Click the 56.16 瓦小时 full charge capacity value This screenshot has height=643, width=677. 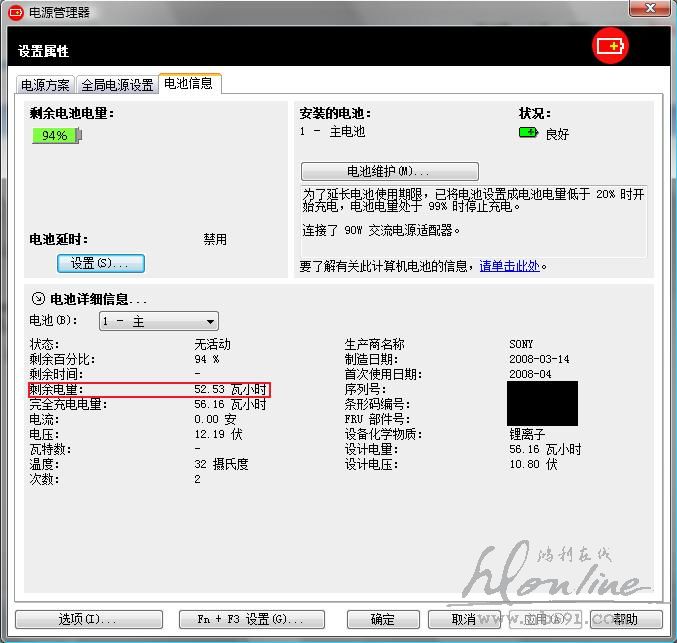230,404
